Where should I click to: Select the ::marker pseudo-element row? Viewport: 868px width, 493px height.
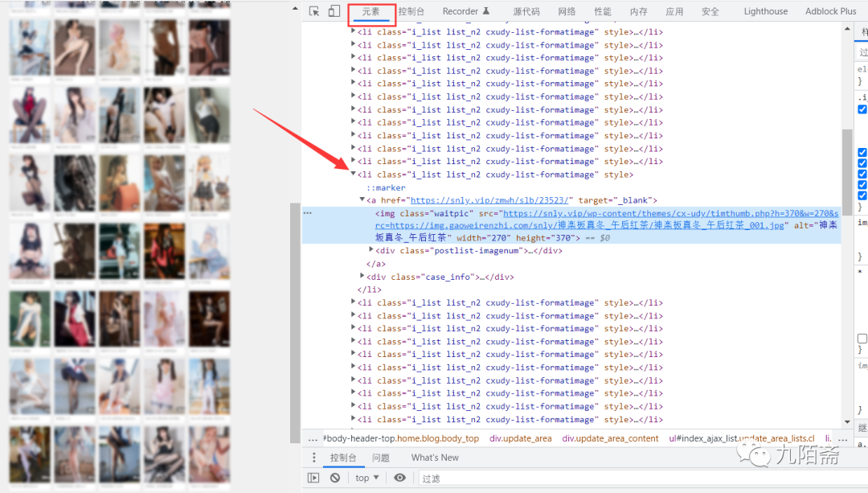pyautogui.click(x=386, y=187)
